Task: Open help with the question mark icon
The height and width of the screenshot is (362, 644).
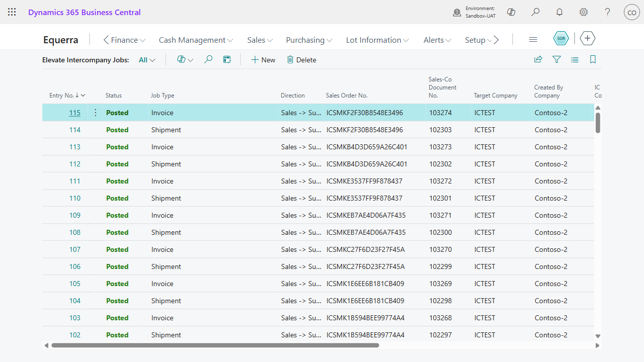Action: point(608,12)
